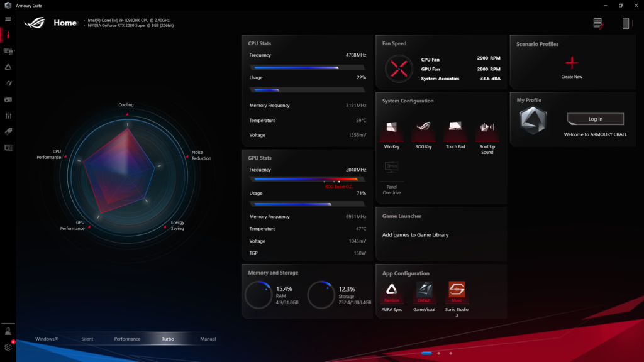Screen dimensions: 644x362
Task: Open the Device keyboard-mouse sidebar icon
Action: (8, 52)
